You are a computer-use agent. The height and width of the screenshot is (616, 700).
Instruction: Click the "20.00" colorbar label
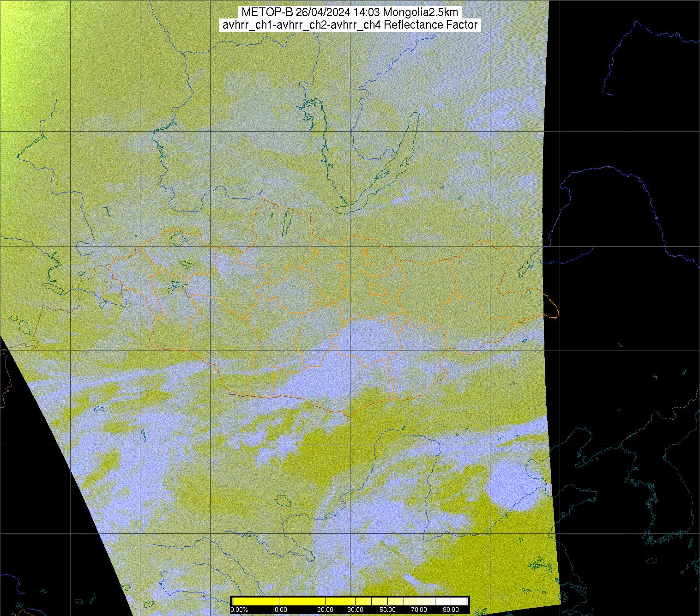(x=326, y=610)
